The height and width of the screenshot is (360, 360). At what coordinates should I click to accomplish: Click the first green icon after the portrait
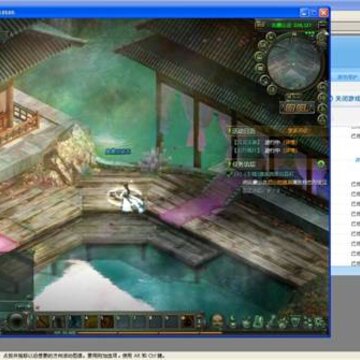tap(232, 322)
